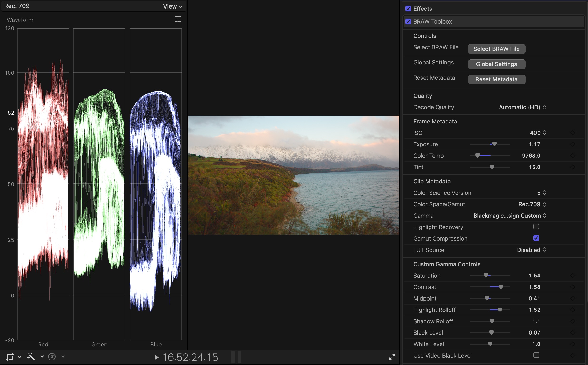Play the clip in the viewer
Screen dimensions: 588x365
pyautogui.click(x=156, y=357)
